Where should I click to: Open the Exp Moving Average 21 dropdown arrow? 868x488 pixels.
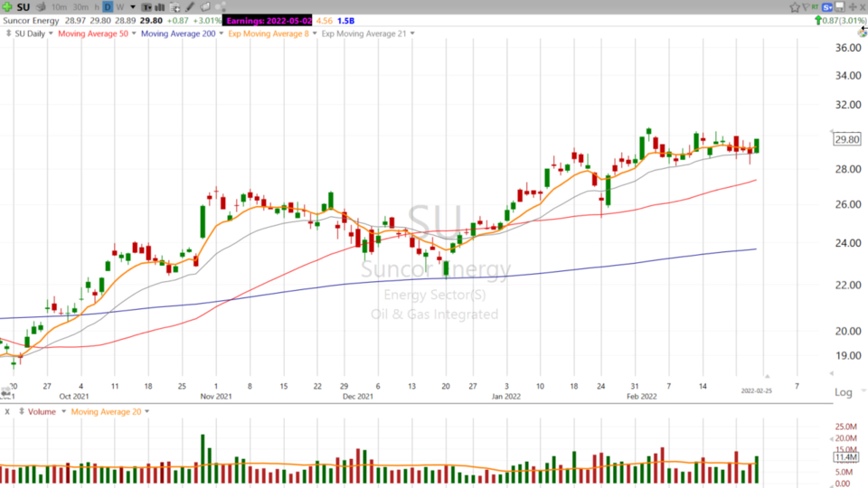(412, 33)
